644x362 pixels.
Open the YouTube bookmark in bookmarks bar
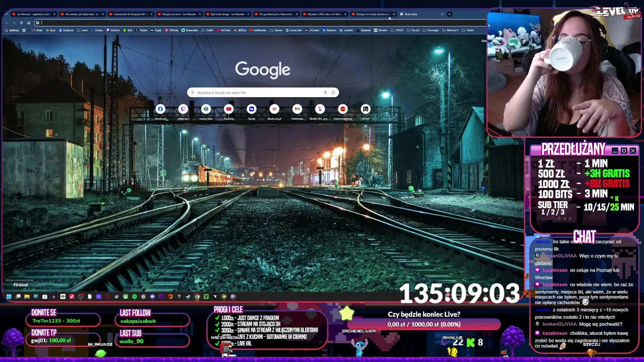[223, 30]
